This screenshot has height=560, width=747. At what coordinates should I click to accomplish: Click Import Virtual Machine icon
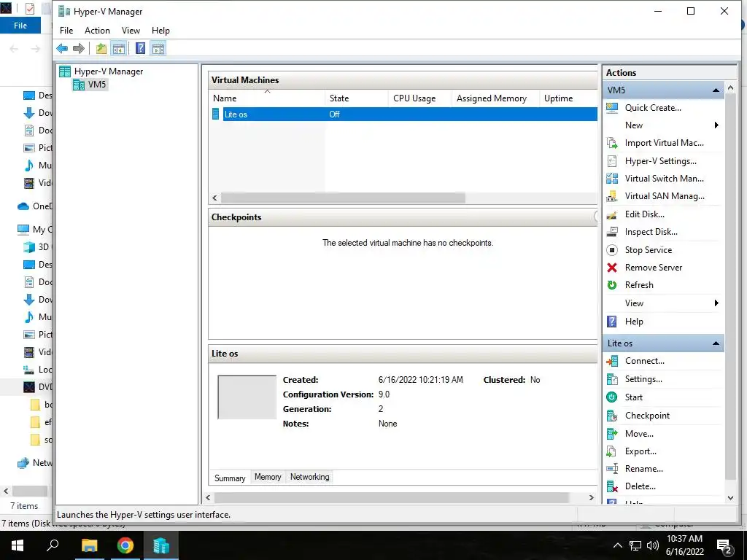(x=612, y=143)
